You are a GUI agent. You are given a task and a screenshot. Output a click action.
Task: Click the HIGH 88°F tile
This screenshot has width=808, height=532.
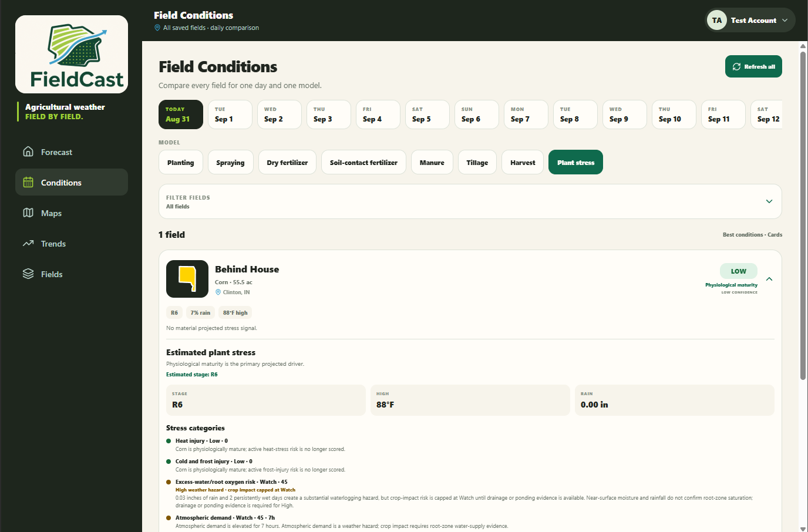coord(470,400)
